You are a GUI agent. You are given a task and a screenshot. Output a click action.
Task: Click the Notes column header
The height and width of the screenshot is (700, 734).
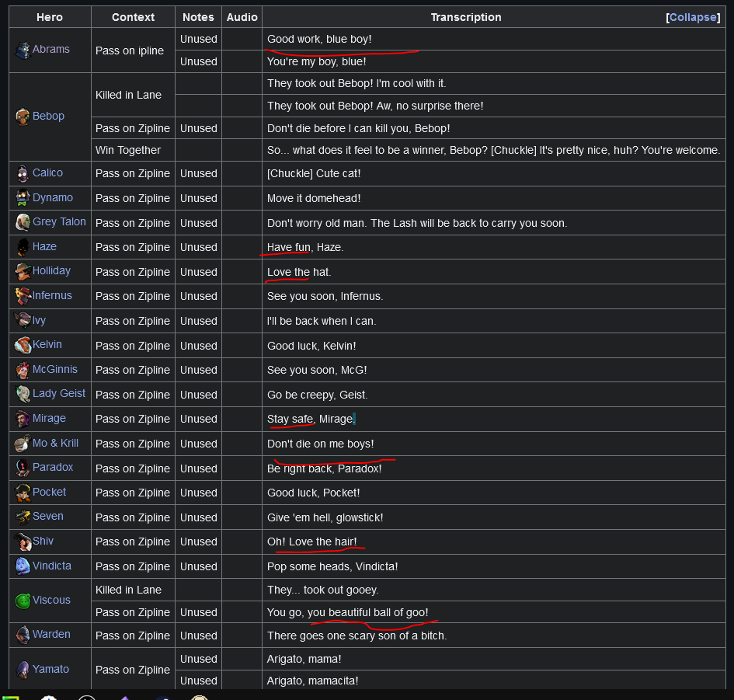pos(198,17)
